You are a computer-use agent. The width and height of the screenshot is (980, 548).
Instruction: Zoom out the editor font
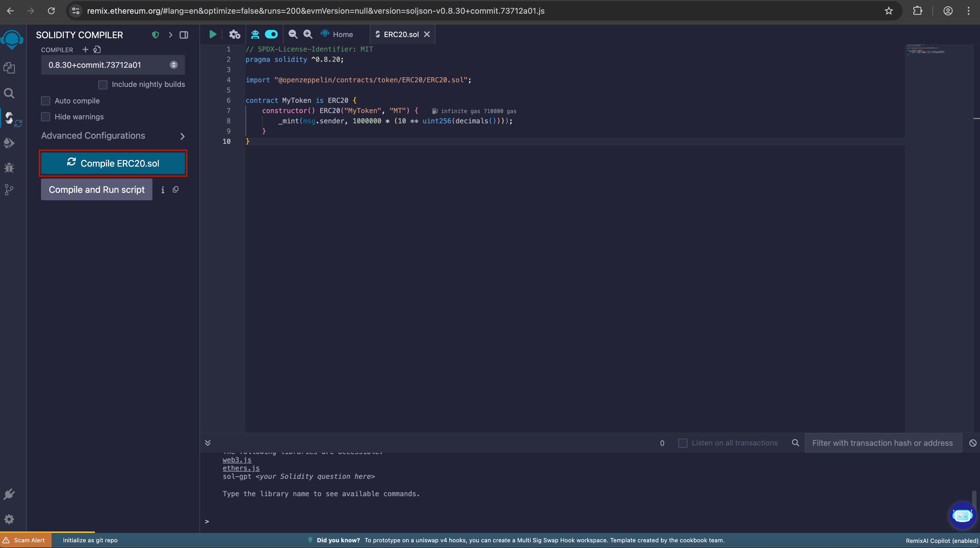[293, 34]
